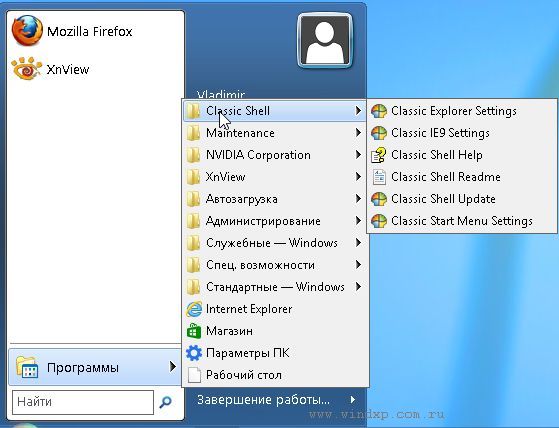Open Classic Explorer Settings entry
Image resolution: width=559 pixels, height=428 pixels.
click(462, 111)
